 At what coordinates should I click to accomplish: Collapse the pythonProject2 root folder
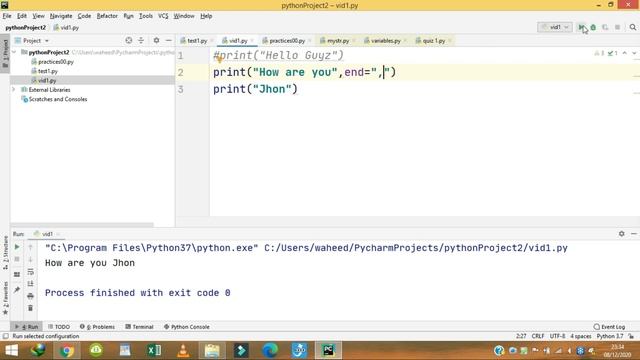[x=14, y=52]
